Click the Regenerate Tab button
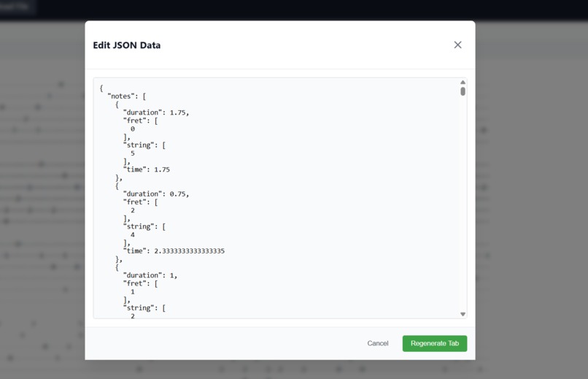 tap(435, 343)
